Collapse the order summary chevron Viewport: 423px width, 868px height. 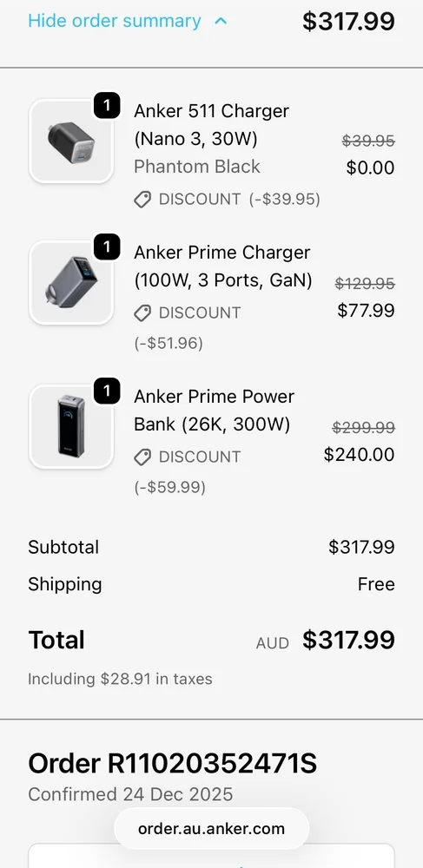click(221, 22)
